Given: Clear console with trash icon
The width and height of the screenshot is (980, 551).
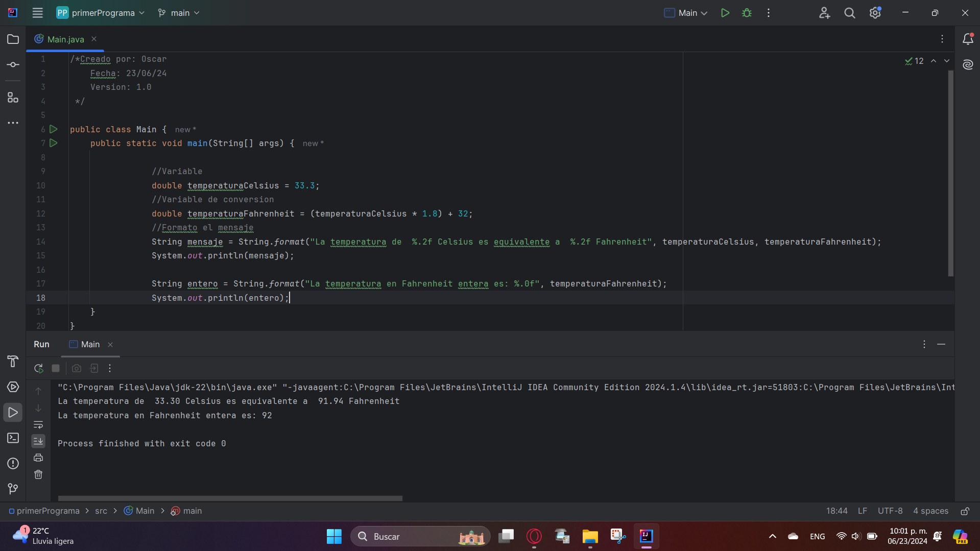Looking at the screenshot, I should point(38,475).
